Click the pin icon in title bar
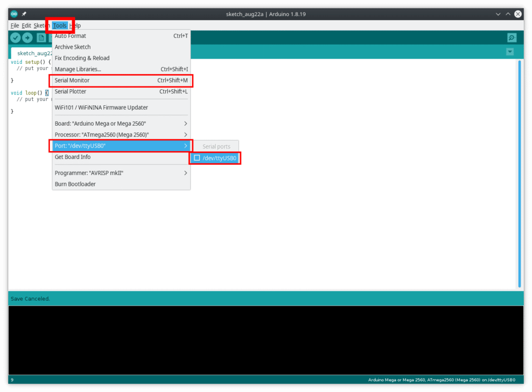The height and width of the screenshot is (392, 532). click(x=24, y=14)
